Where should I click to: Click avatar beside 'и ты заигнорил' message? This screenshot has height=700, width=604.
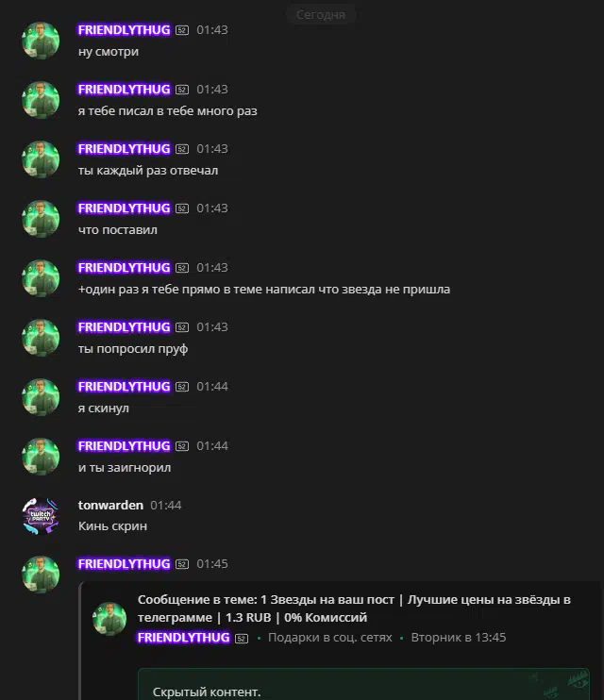coord(41,457)
